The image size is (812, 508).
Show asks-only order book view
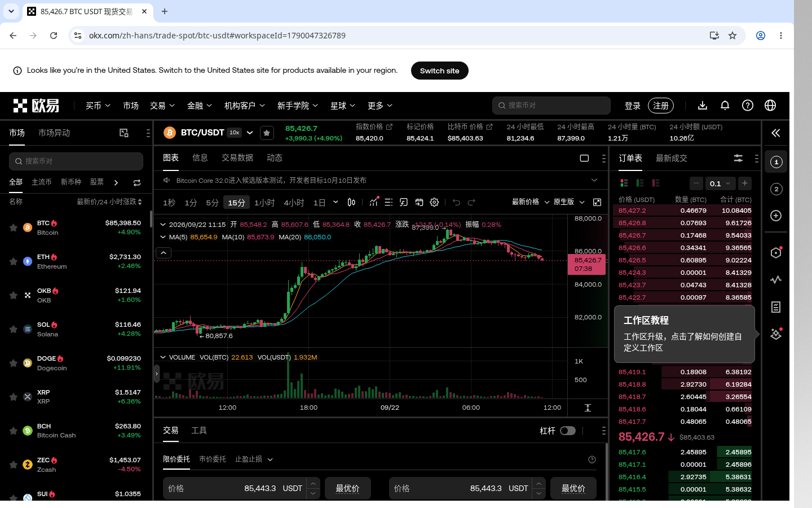point(656,183)
